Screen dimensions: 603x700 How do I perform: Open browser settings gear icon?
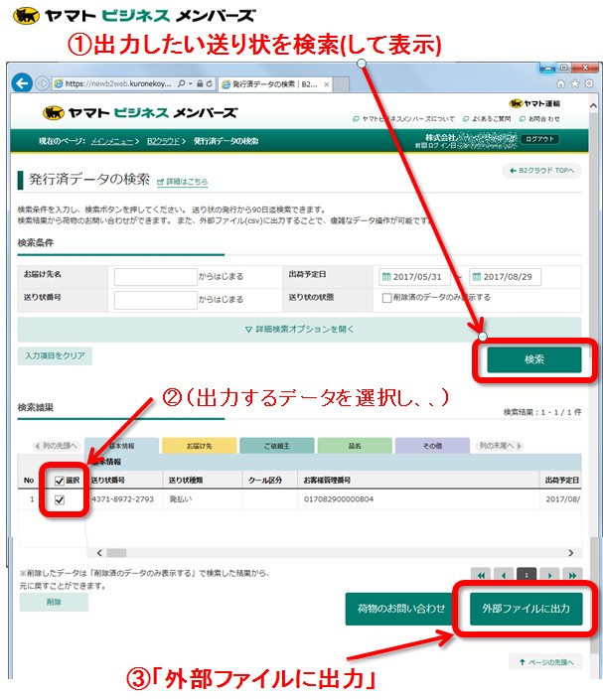click(x=589, y=83)
